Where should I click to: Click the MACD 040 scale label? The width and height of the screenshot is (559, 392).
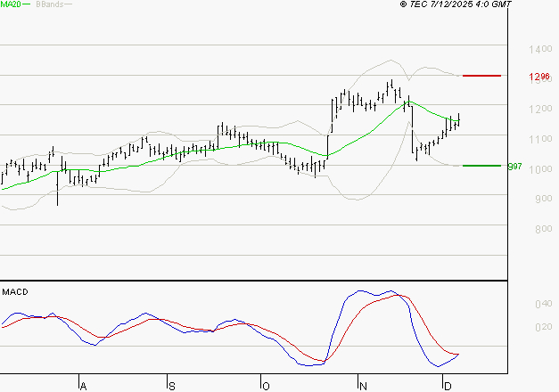(544, 304)
